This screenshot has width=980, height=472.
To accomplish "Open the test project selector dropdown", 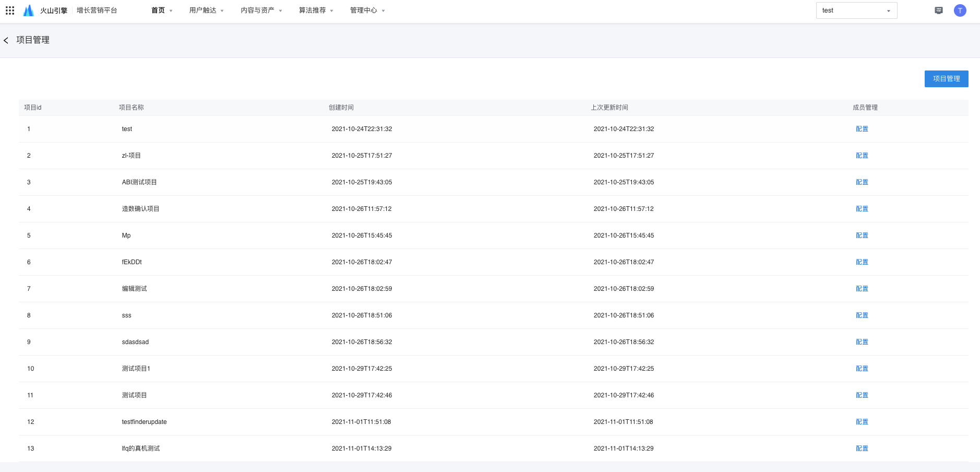I will point(856,10).
